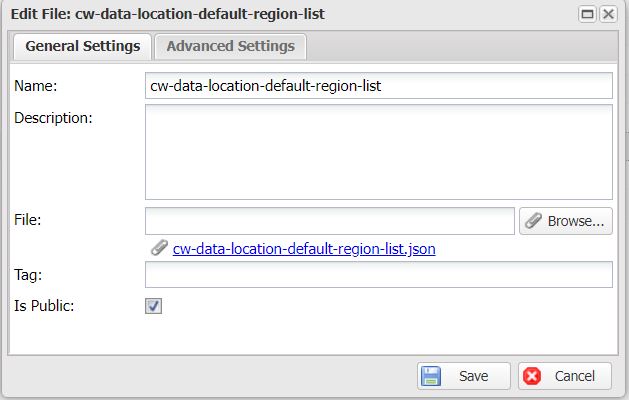The width and height of the screenshot is (629, 400).
Task: Open the cw-data-location-default-region-list.json link
Action: pos(304,248)
